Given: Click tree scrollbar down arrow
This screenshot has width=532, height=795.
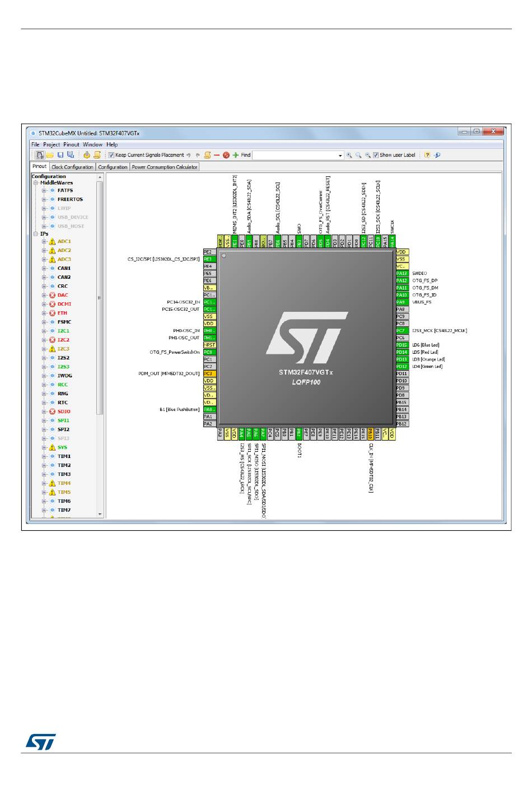Looking at the screenshot, I should (100, 514).
